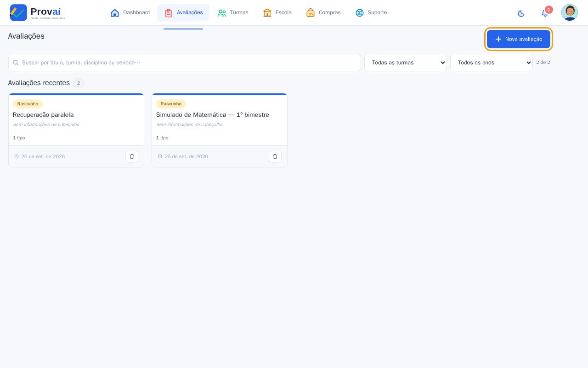Screen dimensions: 588x368
Task: Click the recent assessments count badge
Action: tap(79, 83)
